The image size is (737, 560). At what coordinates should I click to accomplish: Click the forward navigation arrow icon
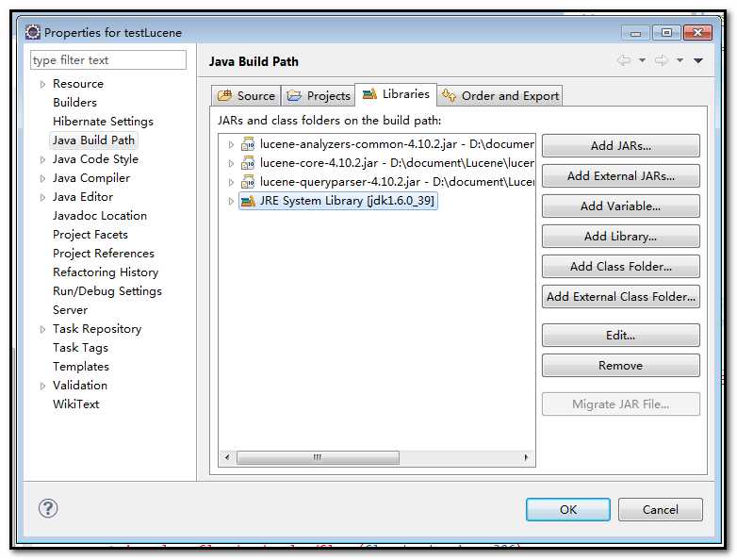[662, 60]
